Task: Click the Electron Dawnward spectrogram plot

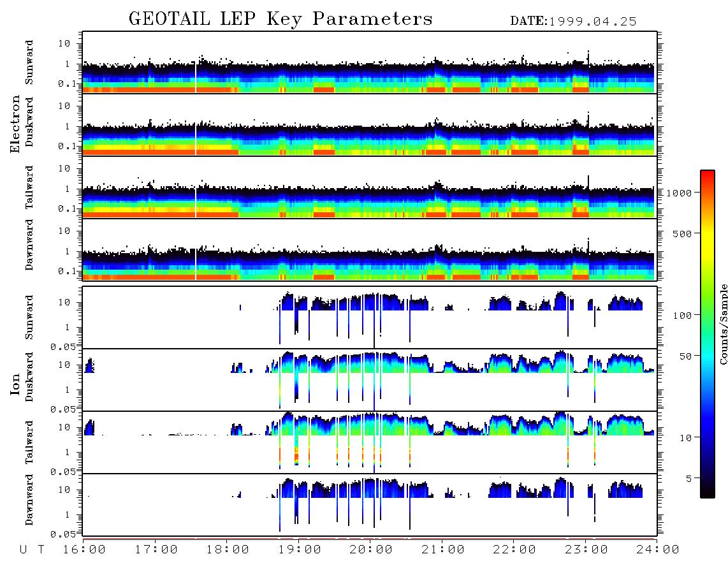Action: [370, 249]
